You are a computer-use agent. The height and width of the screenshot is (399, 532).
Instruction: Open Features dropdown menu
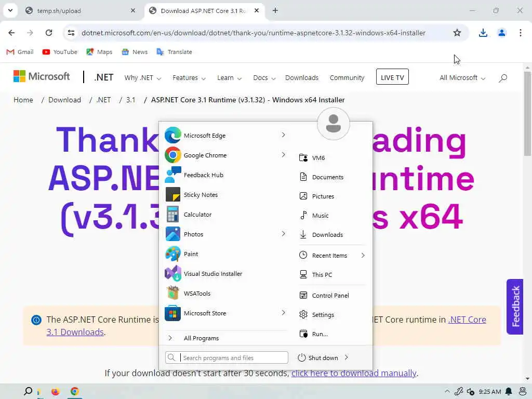189,78
